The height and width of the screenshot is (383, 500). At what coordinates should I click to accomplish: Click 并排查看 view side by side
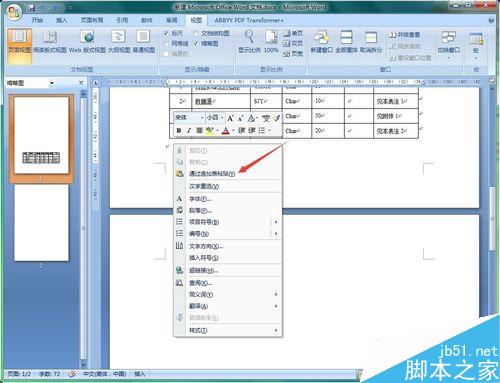(x=404, y=35)
